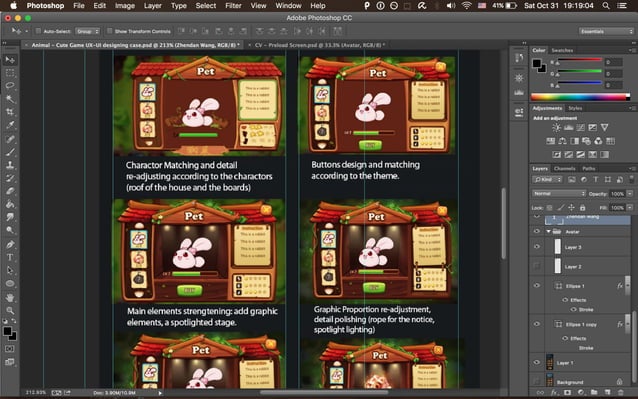The width and height of the screenshot is (638, 399).
Task: Open the Essentials workspace dropdown
Action: 606,31
